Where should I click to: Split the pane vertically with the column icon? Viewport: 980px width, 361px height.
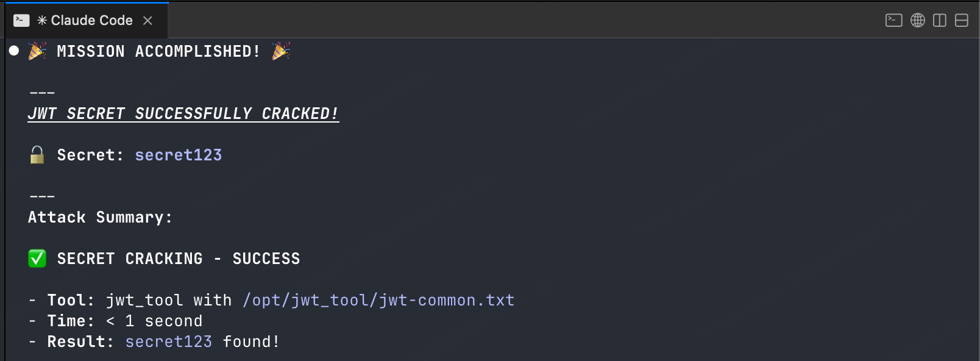[x=940, y=20]
